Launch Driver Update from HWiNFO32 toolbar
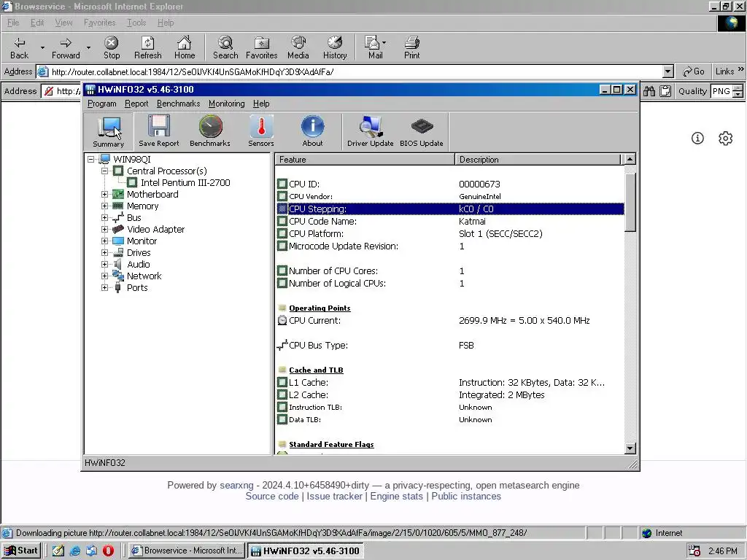 (370, 132)
